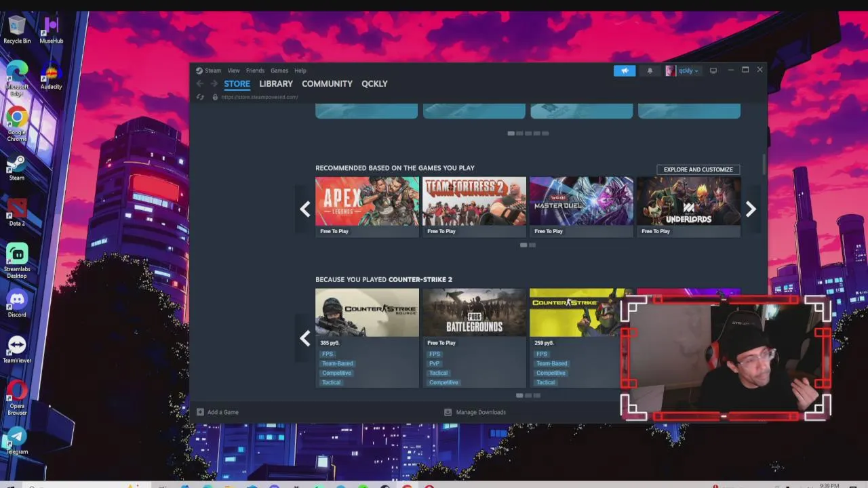The height and width of the screenshot is (488, 868).
Task: Open Opera Browser desktop shortcut
Action: [x=17, y=398]
